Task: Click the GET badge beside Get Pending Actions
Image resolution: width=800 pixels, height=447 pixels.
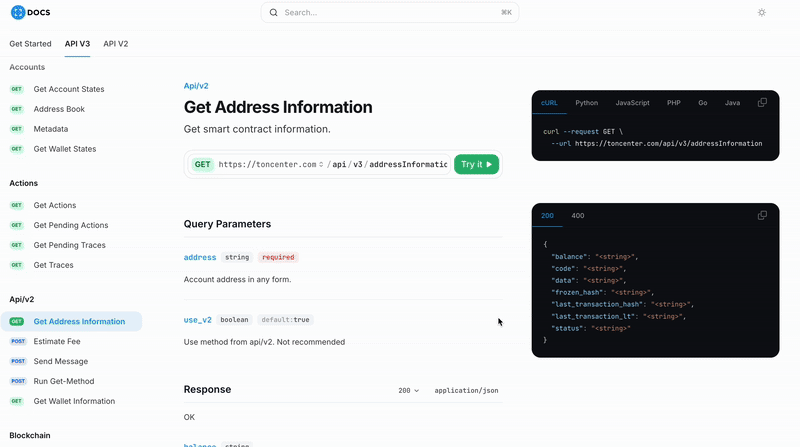Action: (17, 225)
